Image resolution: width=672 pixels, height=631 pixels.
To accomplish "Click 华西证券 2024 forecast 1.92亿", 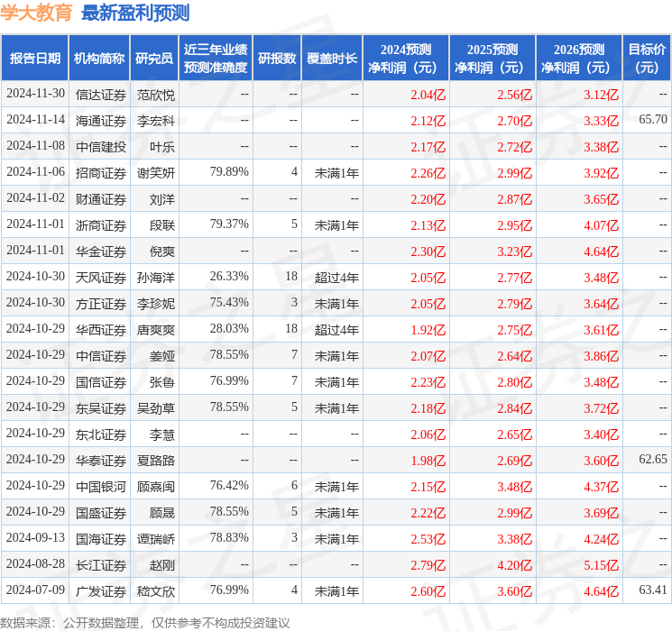I will (428, 330).
